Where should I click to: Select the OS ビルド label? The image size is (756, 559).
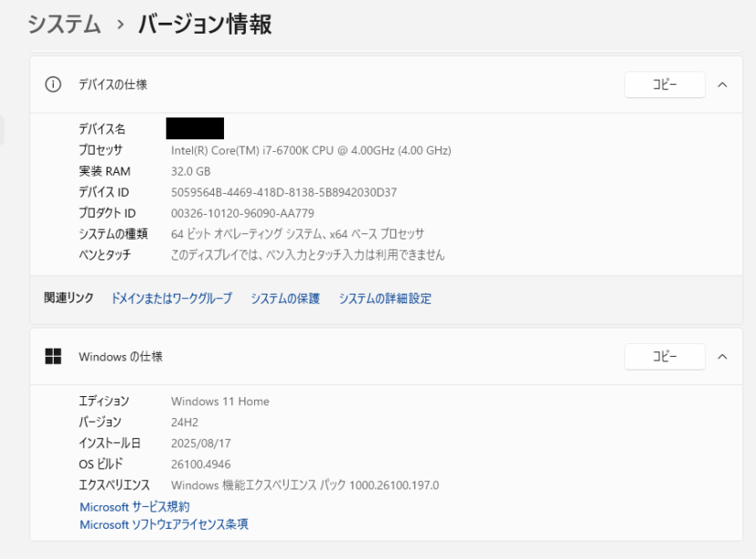pos(101,463)
